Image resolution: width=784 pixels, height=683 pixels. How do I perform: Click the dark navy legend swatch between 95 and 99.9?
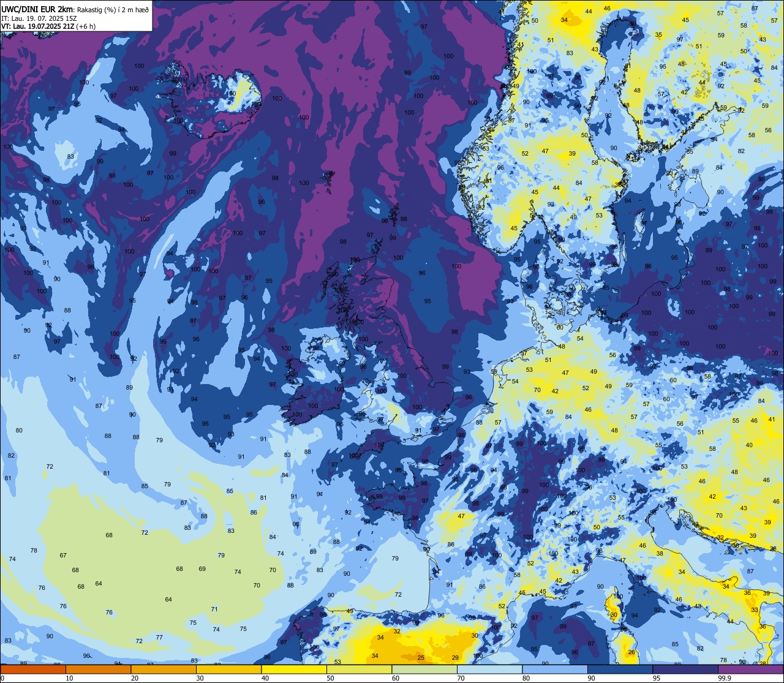pos(685,669)
